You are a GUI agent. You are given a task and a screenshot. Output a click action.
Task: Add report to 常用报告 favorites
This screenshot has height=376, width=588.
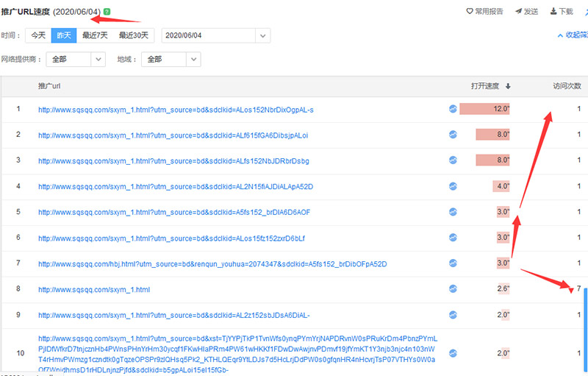tap(485, 12)
